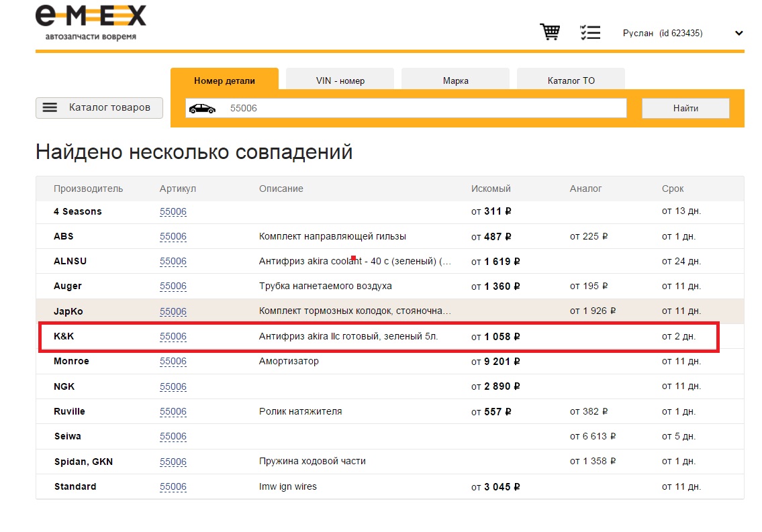Select manufacturer Ruville

click(x=70, y=411)
